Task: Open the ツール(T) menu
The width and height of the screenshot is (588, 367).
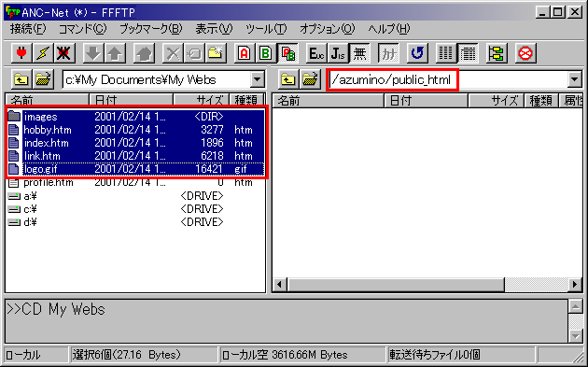Action: (x=266, y=29)
